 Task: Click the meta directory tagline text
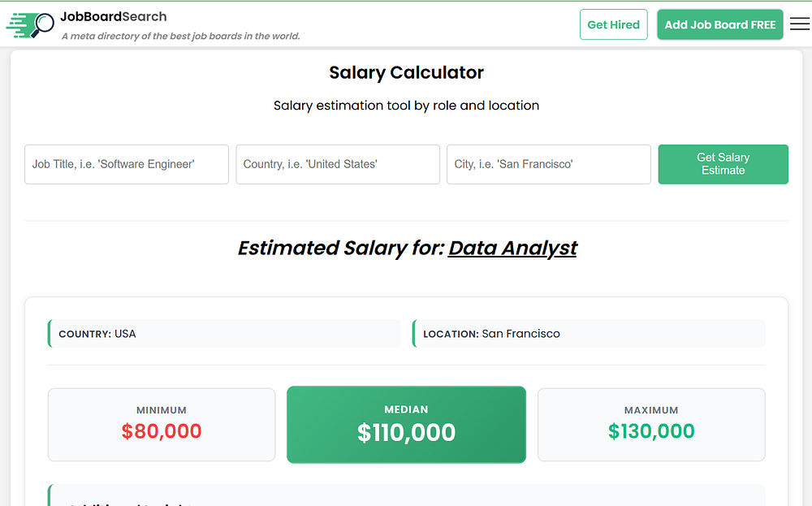(181, 36)
